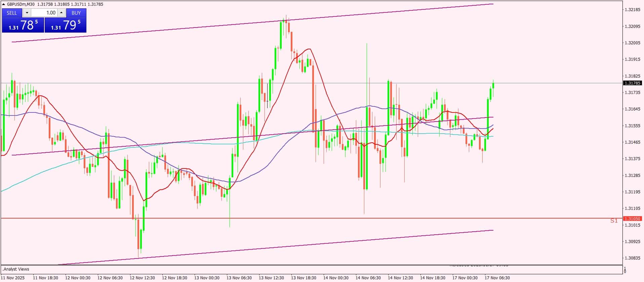Click the 11 Nov 18:30 time label

pyautogui.click(x=46, y=278)
